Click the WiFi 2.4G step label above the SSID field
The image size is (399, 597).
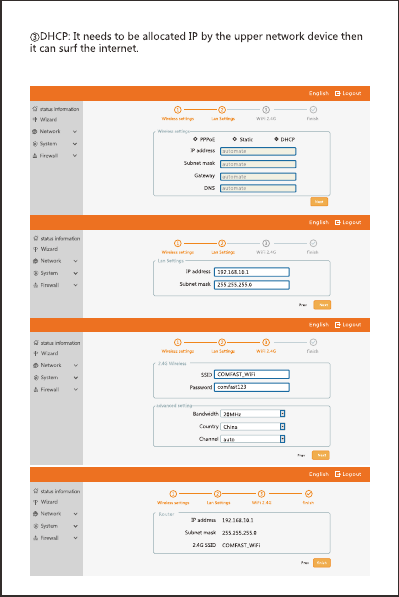pos(266,351)
